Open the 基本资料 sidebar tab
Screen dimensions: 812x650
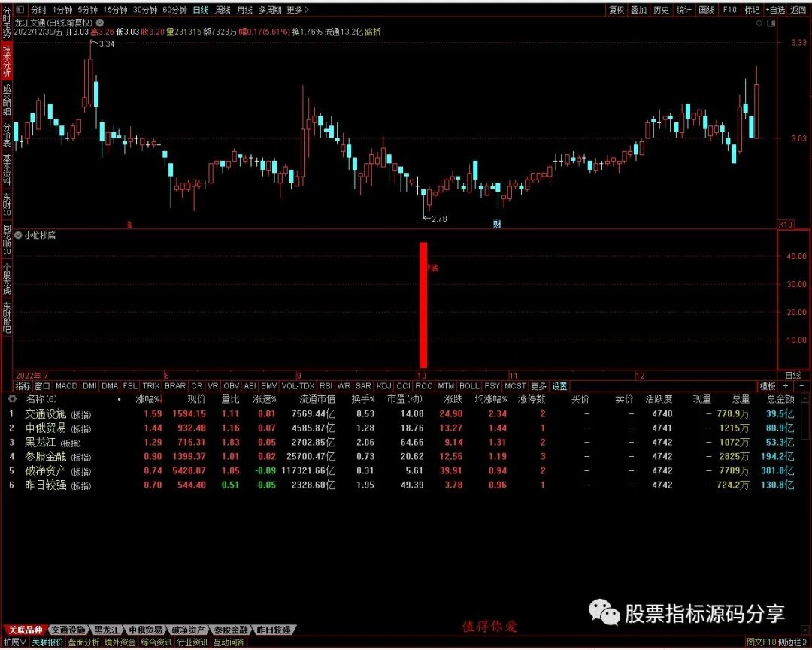click(7, 170)
